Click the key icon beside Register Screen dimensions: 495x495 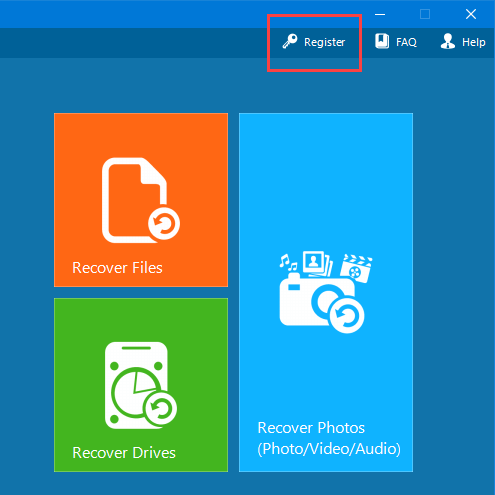pyautogui.click(x=290, y=42)
